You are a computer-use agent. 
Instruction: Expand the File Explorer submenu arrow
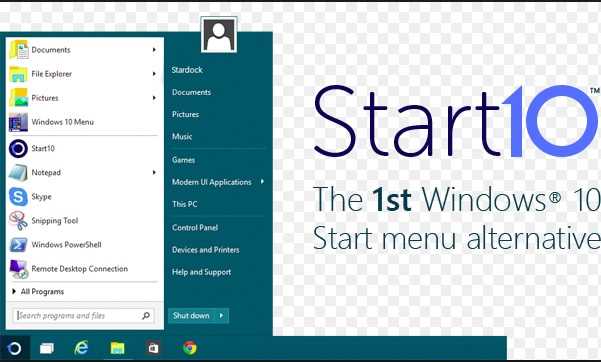(x=154, y=74)
